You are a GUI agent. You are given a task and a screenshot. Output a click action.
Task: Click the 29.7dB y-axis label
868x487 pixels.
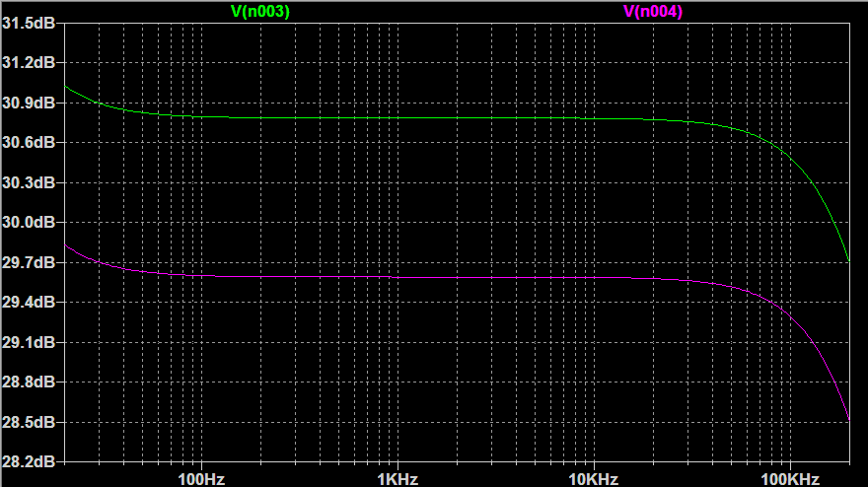pos(29,263)
